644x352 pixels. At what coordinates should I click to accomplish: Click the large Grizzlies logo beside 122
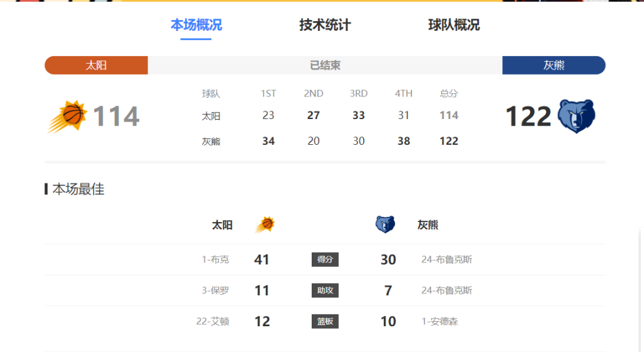[576, 116]
